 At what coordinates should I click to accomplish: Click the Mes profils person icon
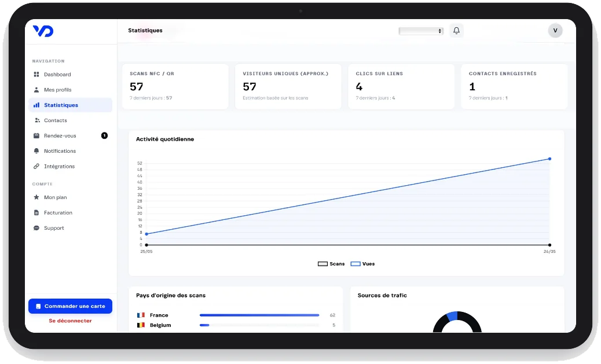(x=36, y=90)
